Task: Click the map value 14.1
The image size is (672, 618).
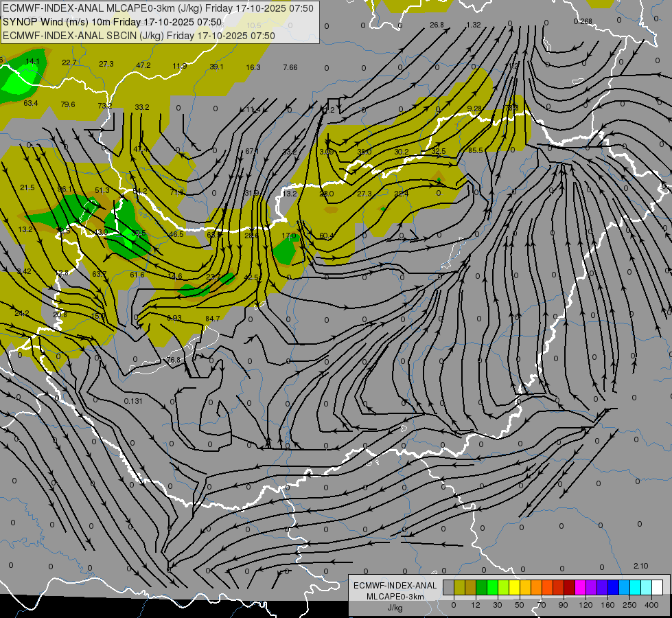Action: [x=32, y=61]
